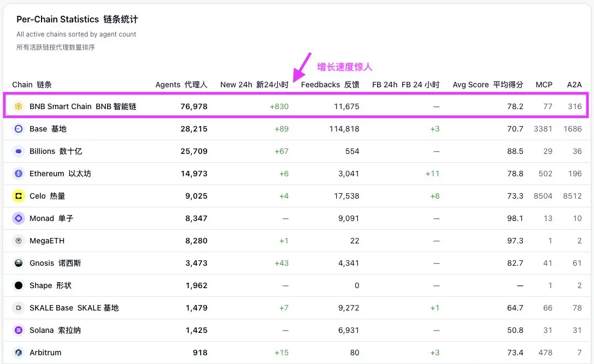The width and height of the screenshot is (594, 364).
Task: Open the MegaETH chain name
Action: pyautogui.click(x=47, y=241)
